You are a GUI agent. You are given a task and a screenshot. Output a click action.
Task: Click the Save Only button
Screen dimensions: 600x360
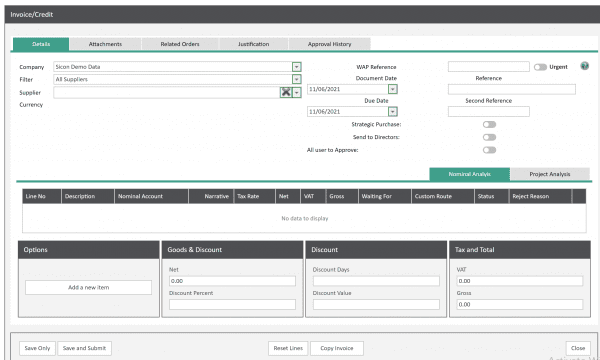pos(37,348)
